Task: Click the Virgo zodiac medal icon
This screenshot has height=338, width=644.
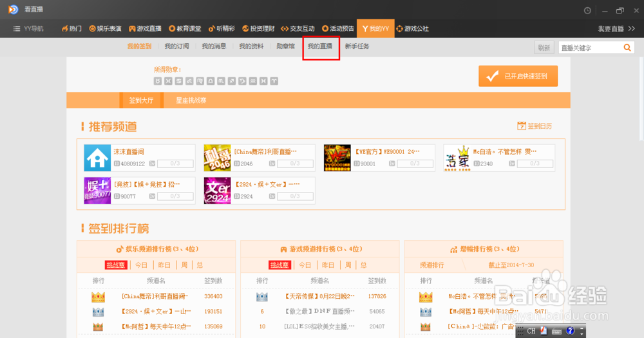Action: click(200, 81)
